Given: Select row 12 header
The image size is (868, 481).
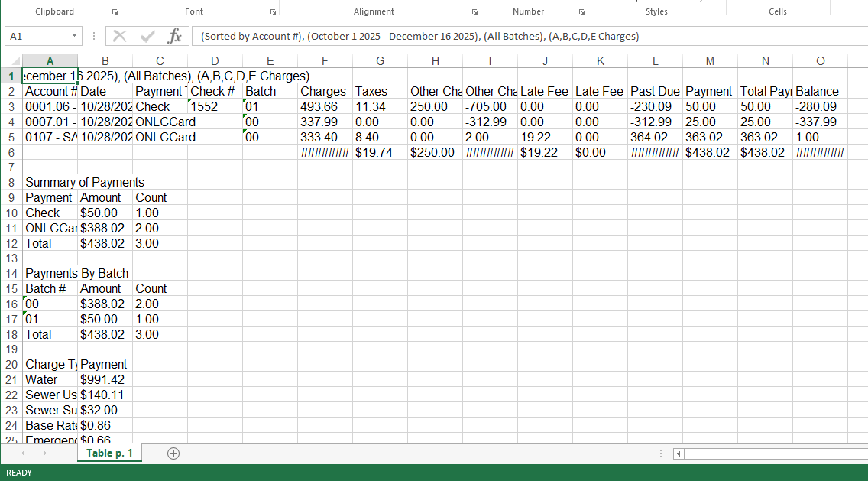Looking at the screenshot, I should (x=11, y=243).
